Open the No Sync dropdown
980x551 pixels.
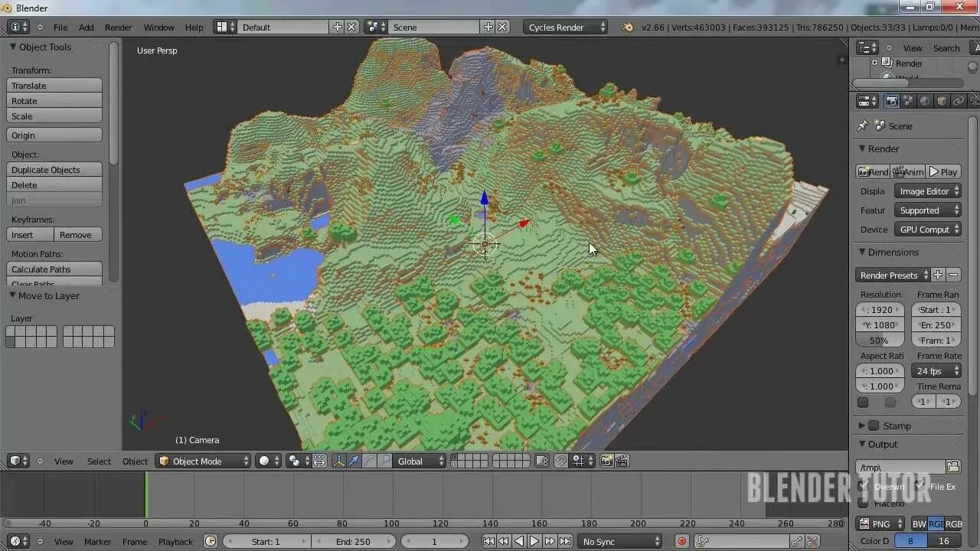(619, 541)
